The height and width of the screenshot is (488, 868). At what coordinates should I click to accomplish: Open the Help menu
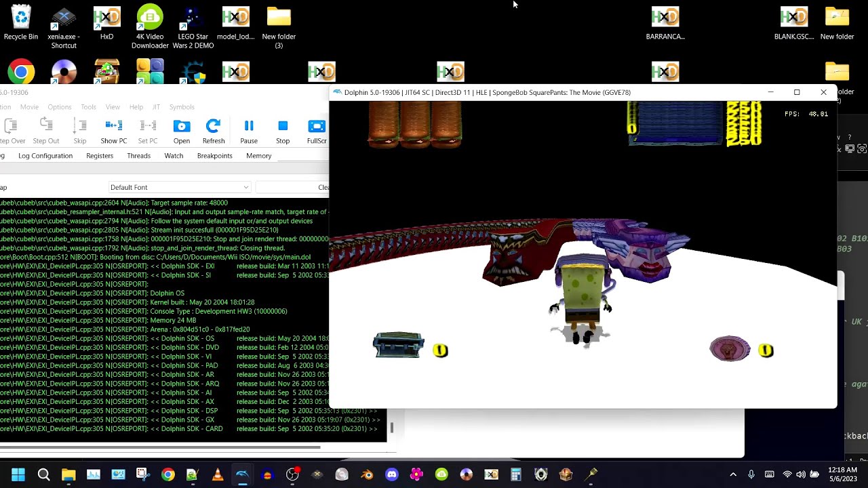pyautogui.click(x=136, y=107)
